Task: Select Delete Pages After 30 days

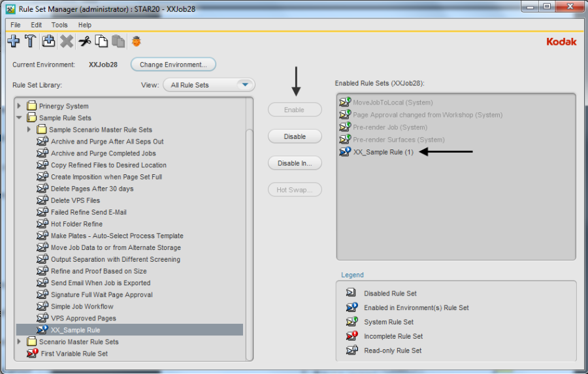Action: [x=92, y=189]
